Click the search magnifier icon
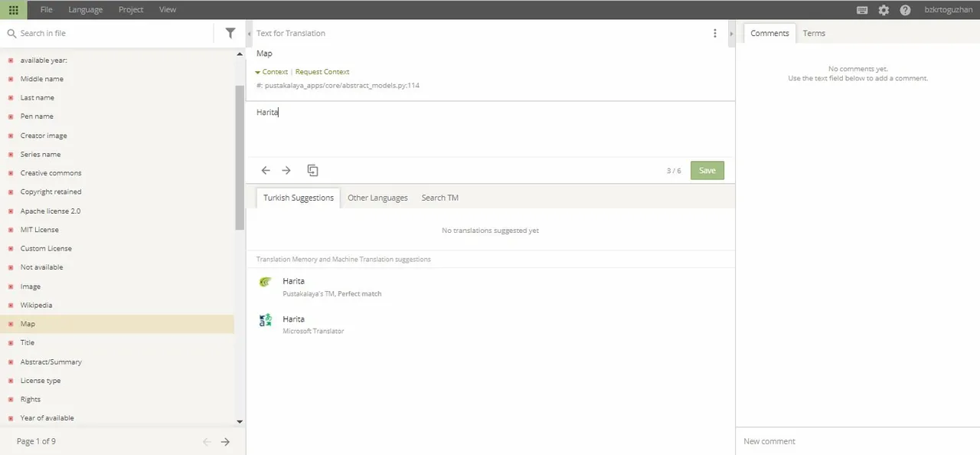980x455 pixels. [11, 33]
